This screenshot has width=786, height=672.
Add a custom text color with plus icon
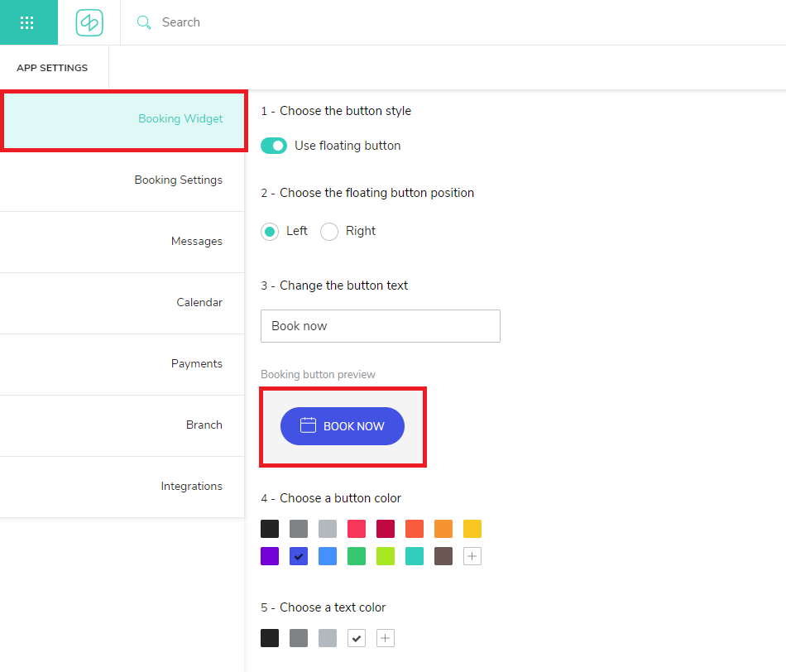point(386,638)
